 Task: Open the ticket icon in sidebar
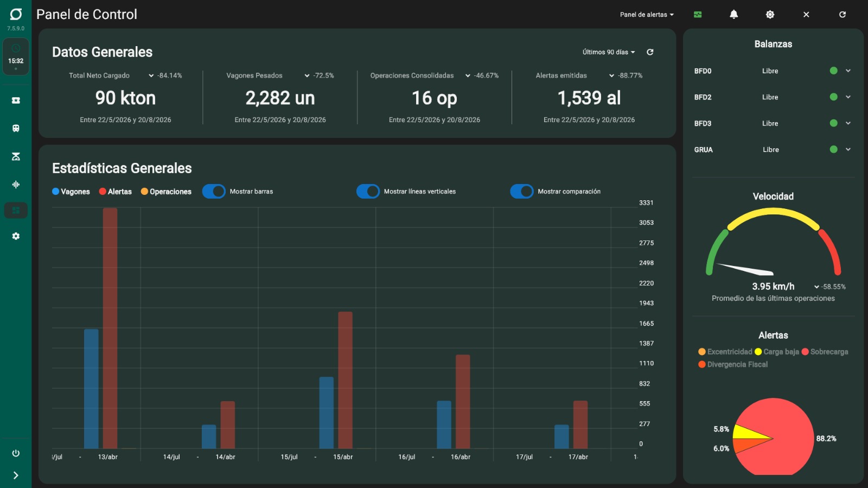coord(16,100)
